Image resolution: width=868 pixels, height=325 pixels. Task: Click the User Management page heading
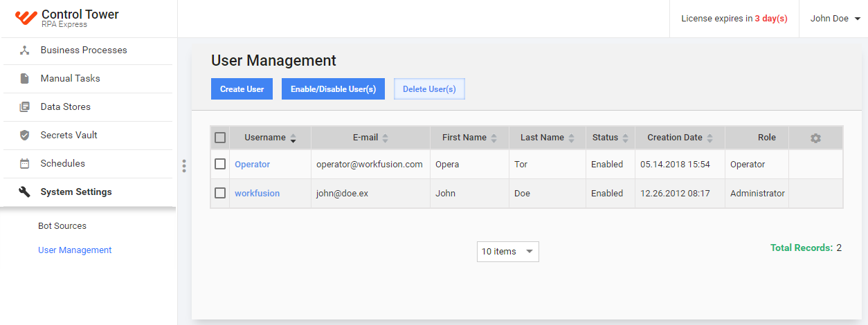click(x=273, y=60)
